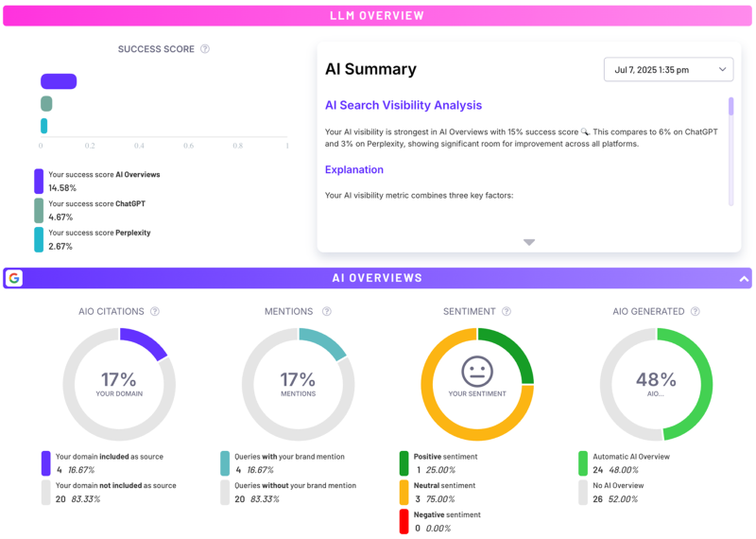Screen dimensions: 756x539
Task: Click the gray-green ChatGPT score bar
Action: click(46, 104)
